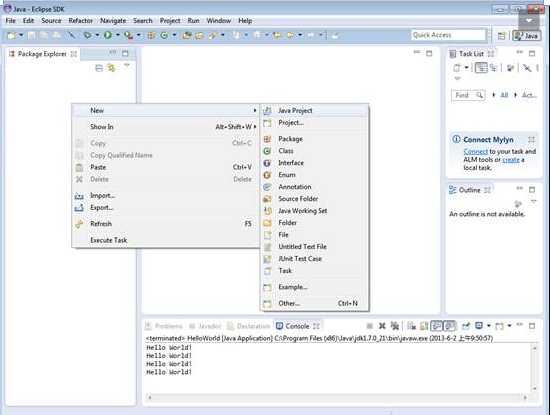Choose Other... in New submenu
Image resolution: width=550 pixels, height=415 pixels.
click(x=314, y=303)
